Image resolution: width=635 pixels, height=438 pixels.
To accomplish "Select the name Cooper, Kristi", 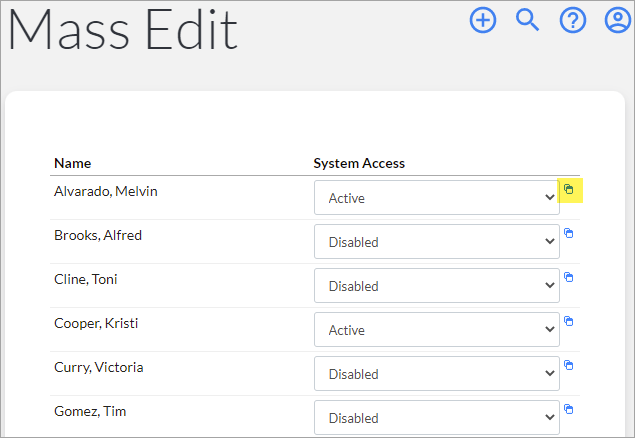I will 96,323.
